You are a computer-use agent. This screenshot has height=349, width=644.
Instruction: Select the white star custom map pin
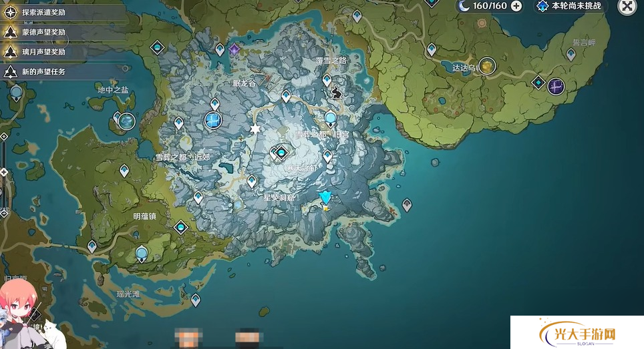(x=254, y=128)
